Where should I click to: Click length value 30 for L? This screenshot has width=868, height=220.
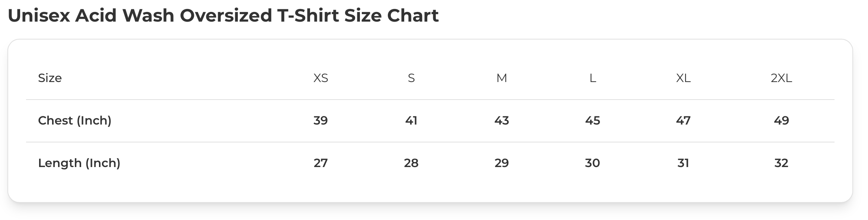pos(592,163)
